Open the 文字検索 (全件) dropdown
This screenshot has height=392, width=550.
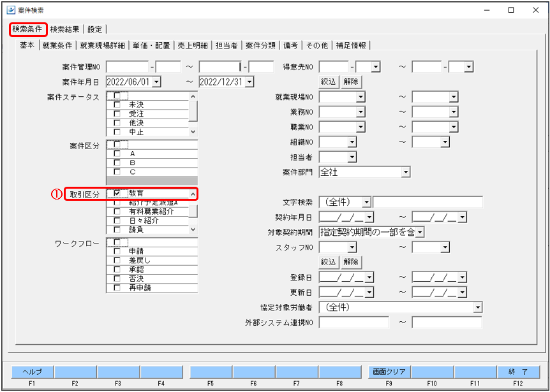(366, 202)
